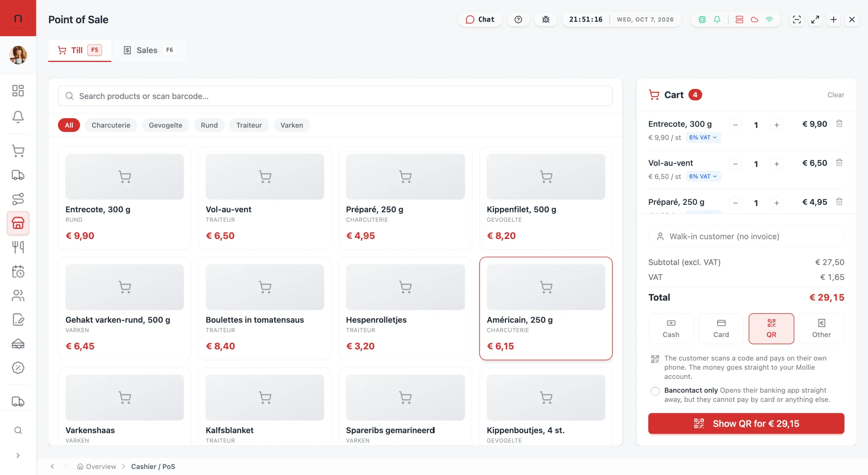Filter by Varken category
The width and height of the screenshot is (868, 475).
pyautogui.click(x=292, y=125)
